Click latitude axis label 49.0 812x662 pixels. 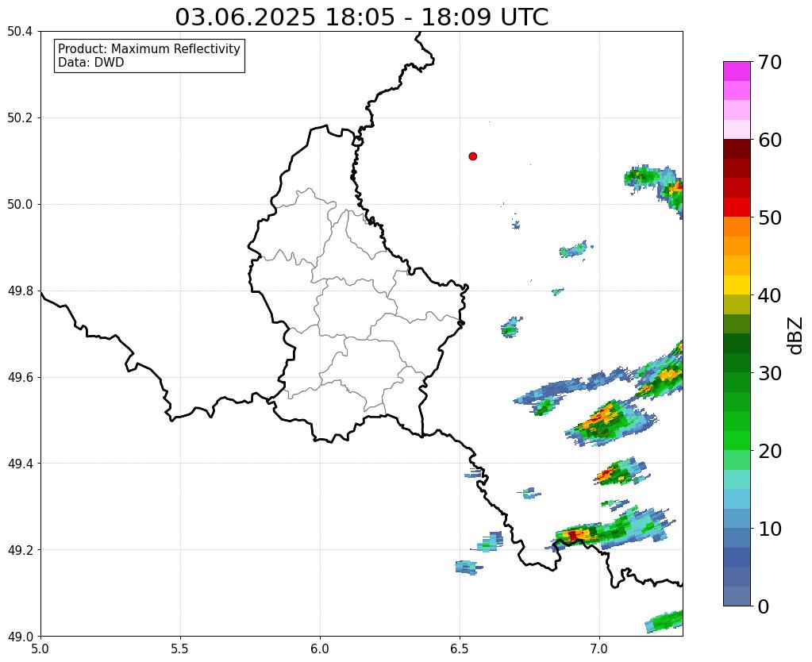[x=20, y=637]
